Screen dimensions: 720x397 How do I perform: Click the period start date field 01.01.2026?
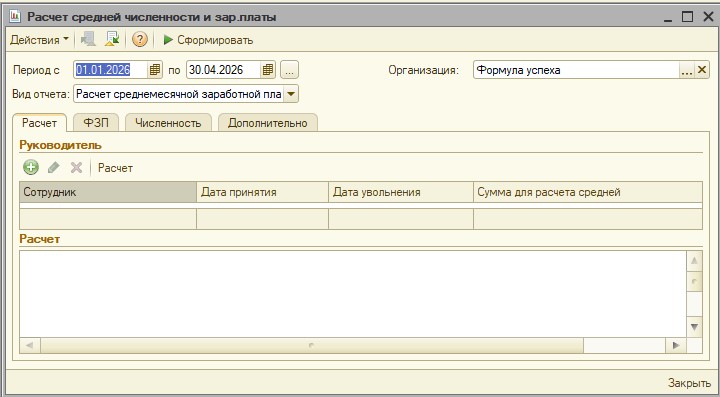[111, 70]
